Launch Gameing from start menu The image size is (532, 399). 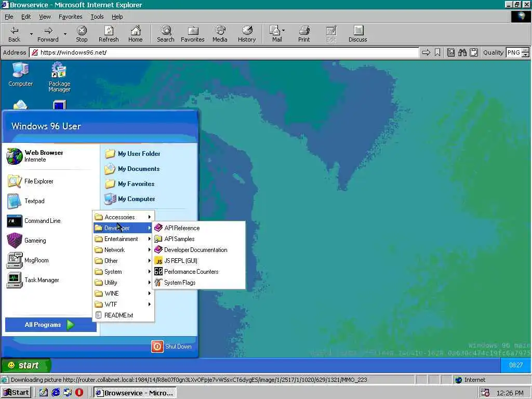pos(26,241)
